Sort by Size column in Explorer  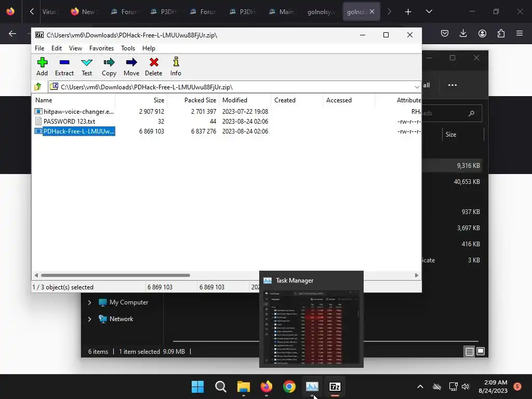click(463, 135)
